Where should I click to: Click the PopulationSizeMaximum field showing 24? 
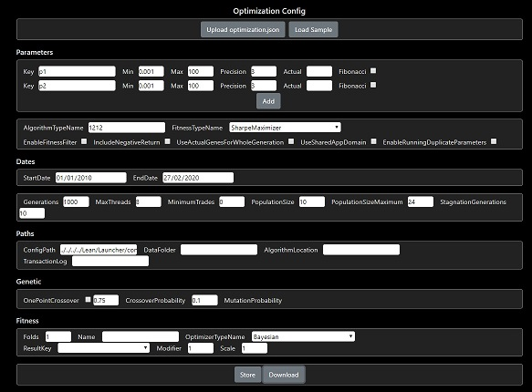pos(421,201)
